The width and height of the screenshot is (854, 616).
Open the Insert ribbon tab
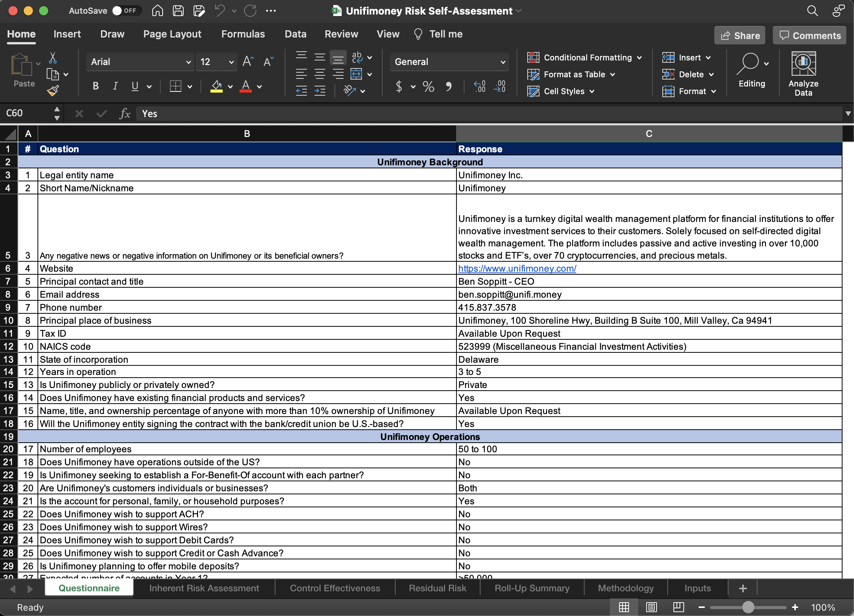(67, 34)
